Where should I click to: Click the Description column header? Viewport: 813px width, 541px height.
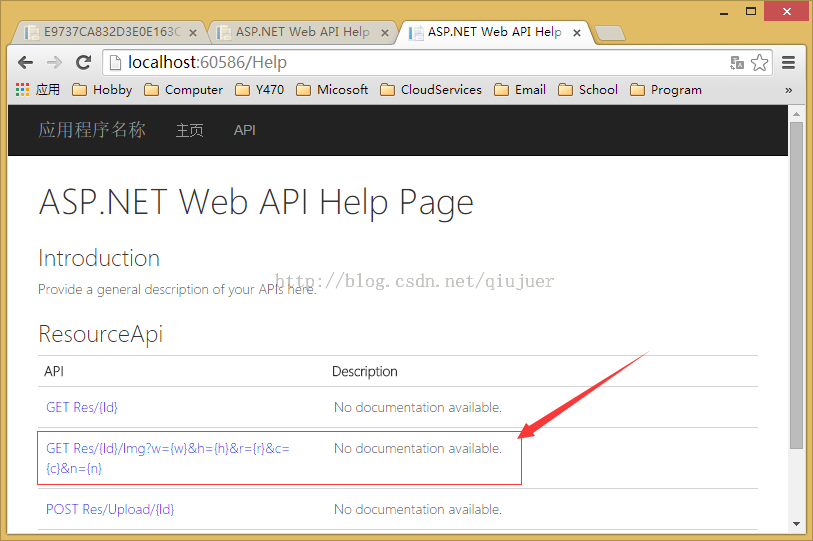pos(365,371)
